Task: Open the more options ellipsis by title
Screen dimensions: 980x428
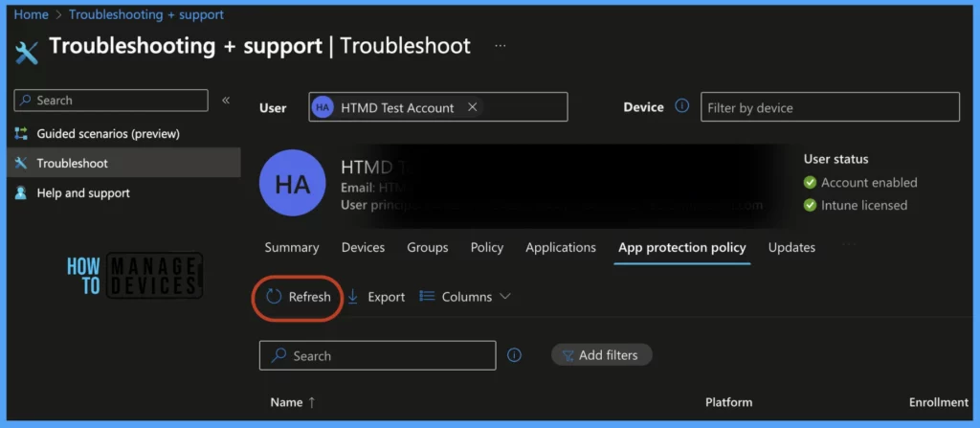Action: click(x=500, y=46)
